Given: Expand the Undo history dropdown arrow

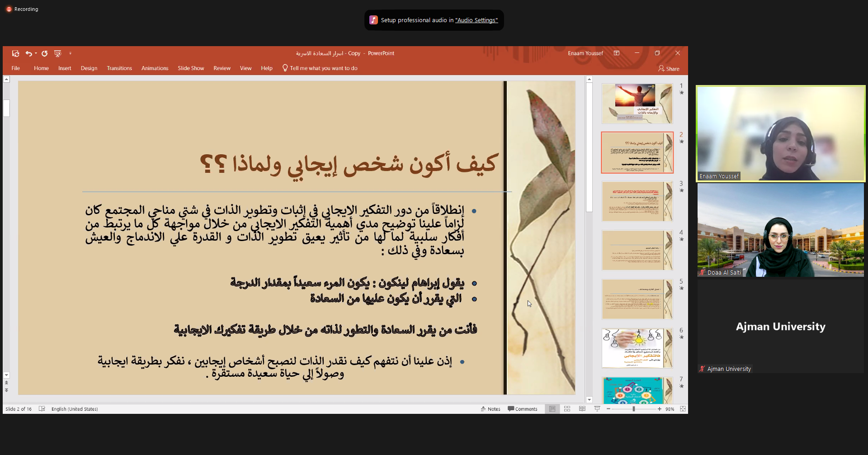Looking at the screenshot, I should [36, 53].
